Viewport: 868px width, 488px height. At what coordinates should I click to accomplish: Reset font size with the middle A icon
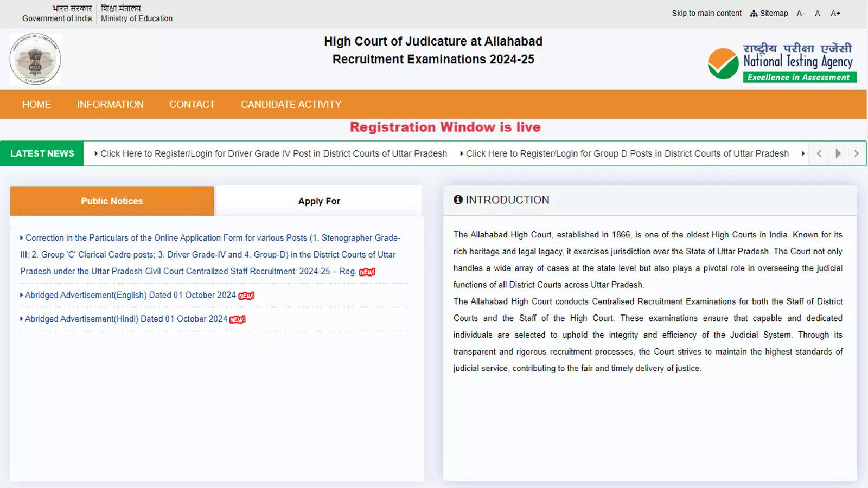(818, 13)
